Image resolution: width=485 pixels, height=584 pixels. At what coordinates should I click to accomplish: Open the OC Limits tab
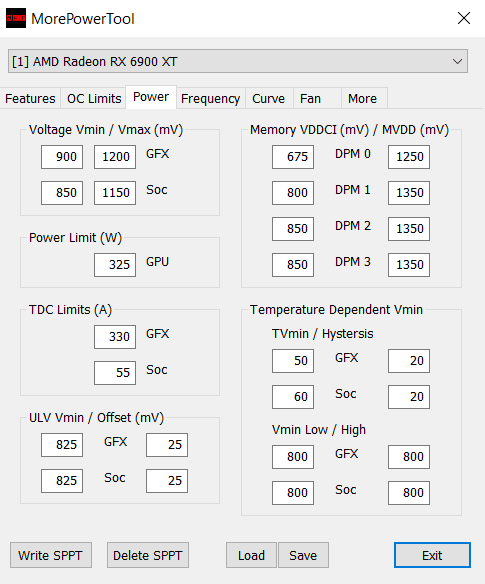click(94, 99)
